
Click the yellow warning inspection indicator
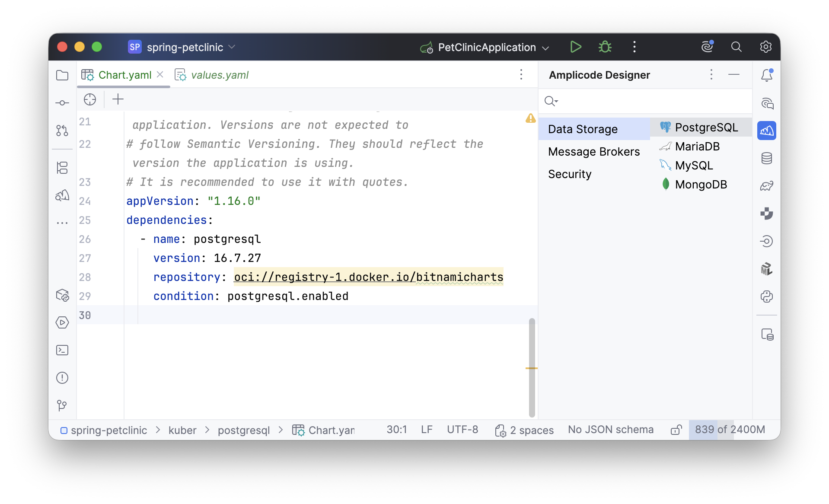(x=530, y=118)
